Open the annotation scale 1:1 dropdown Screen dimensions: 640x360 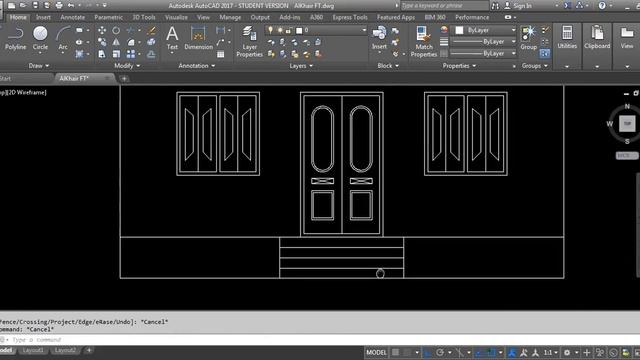(x=550, y=353)
